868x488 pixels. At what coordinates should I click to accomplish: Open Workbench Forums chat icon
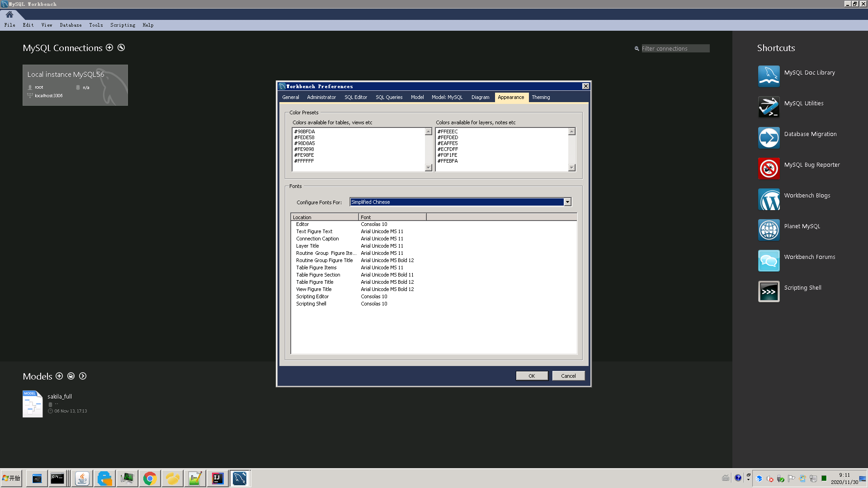click(769, 260)
